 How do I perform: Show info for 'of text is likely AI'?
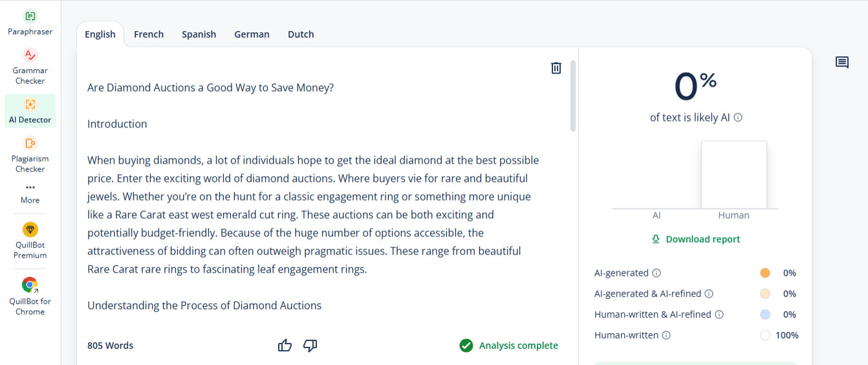pos(738,118)
